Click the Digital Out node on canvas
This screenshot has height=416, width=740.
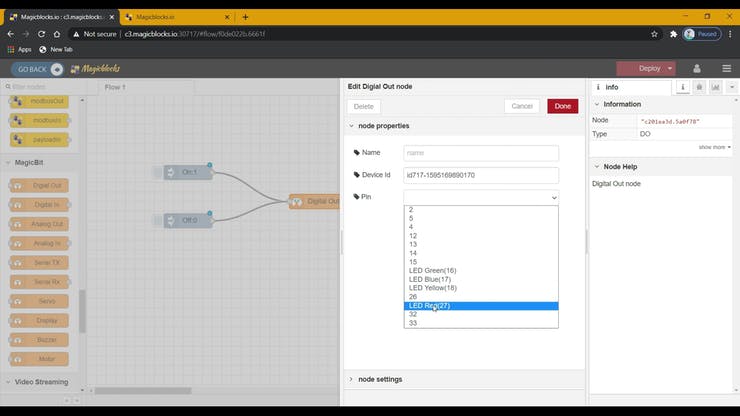[314, 202]
